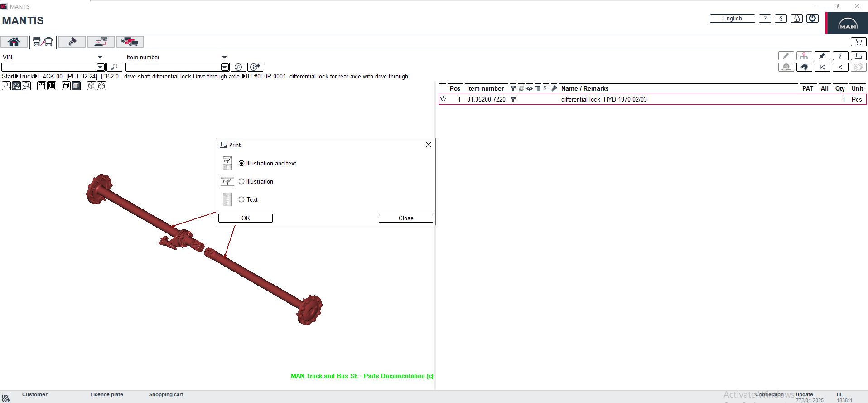868x403 pixels.
Task: Click the L 4CK 00 breadcrumb
Action: [50, 76]
